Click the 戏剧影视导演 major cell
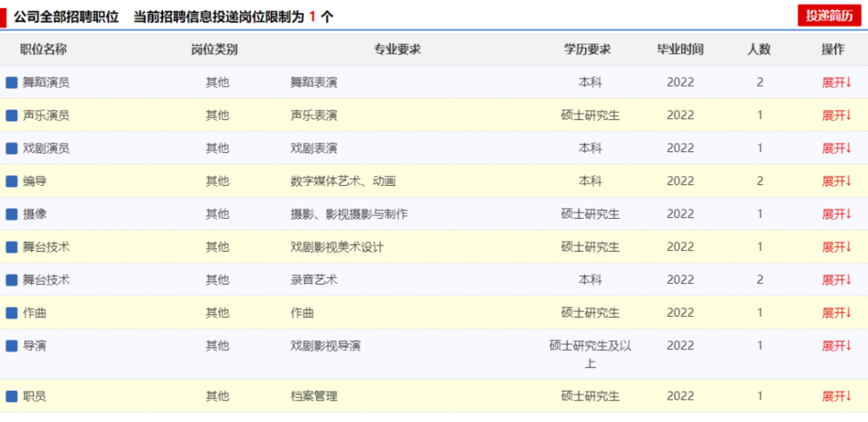This screenshot has height=422, width=868. click(x=325, y=346)
